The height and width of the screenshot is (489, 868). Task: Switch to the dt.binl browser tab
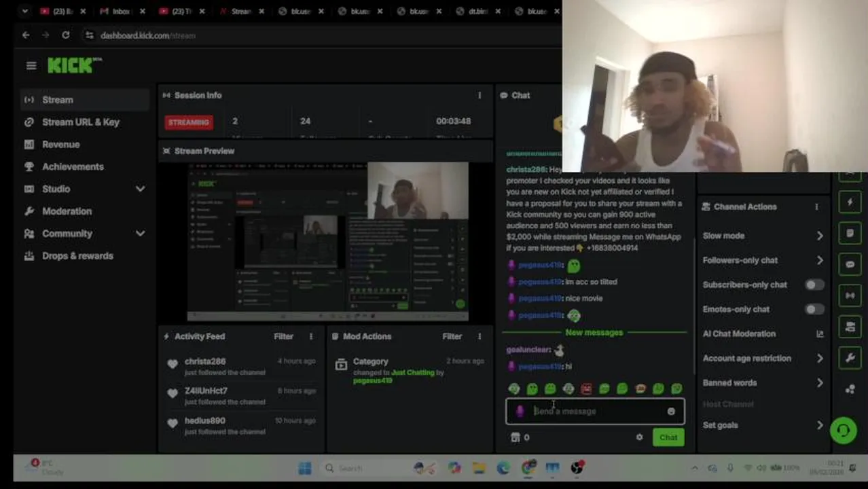coord(478,12)
